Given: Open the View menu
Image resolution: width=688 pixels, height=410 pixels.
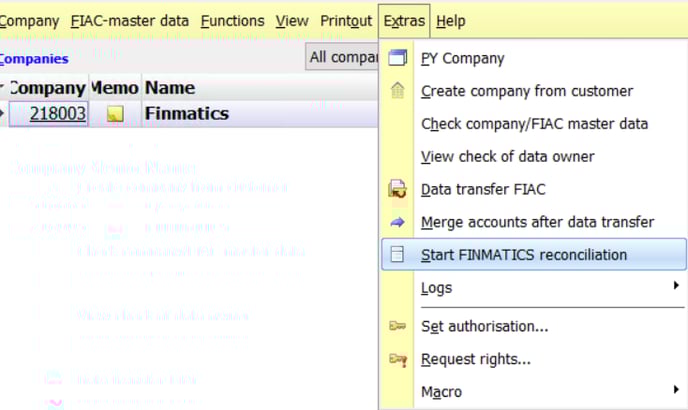Looking at the screenshot, I should (x=292, y=21).
